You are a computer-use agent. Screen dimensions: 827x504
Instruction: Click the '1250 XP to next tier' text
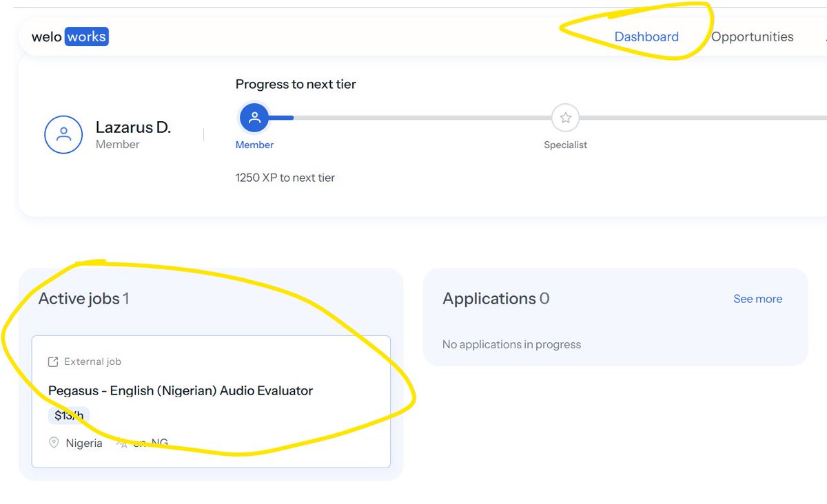[285, 178]
